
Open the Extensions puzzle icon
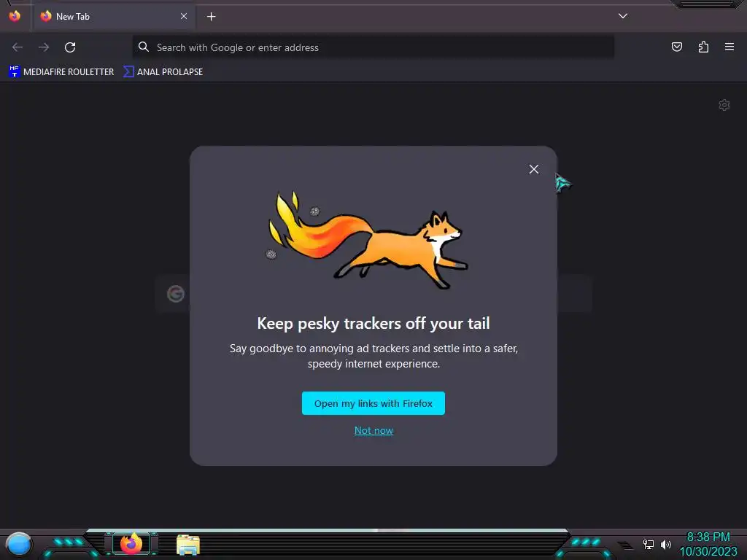pos(703,47)
